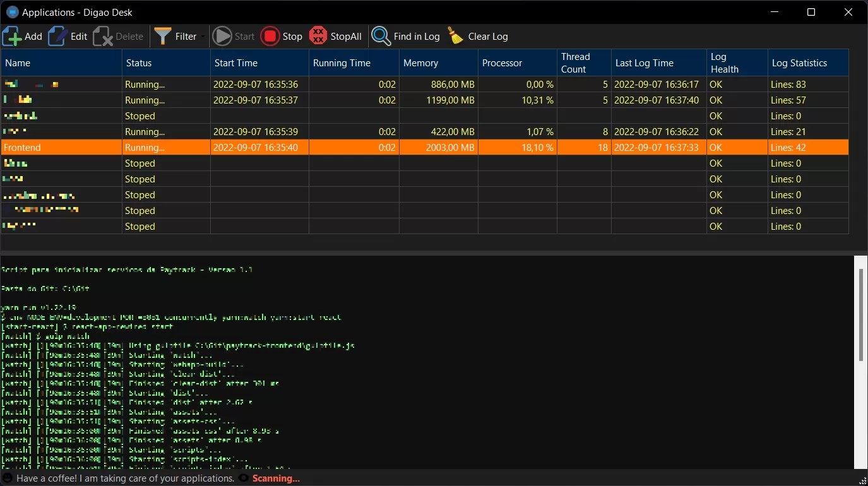Click the Status column header
Screen dimensions: 868x486
(x=165, y=63)
